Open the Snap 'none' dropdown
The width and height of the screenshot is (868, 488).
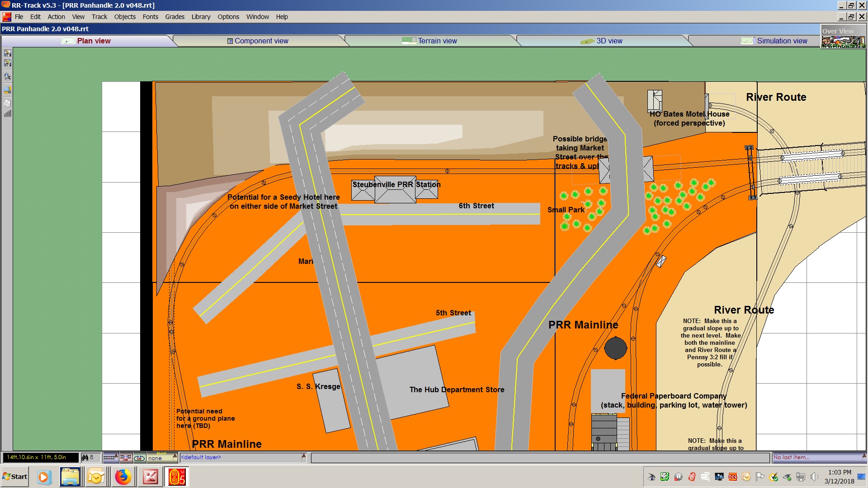pos(175,456)
